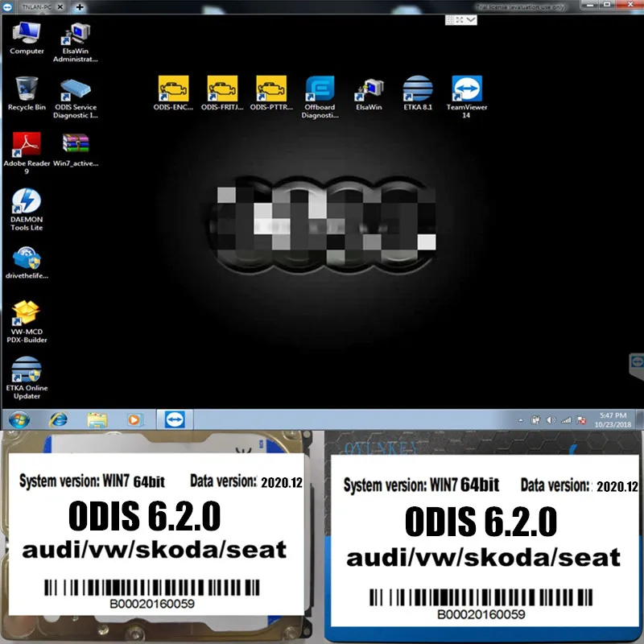644x644 pixels.
Task: Open the Windows Start menu
Action: pyautogui.click(x=19, y=419)
